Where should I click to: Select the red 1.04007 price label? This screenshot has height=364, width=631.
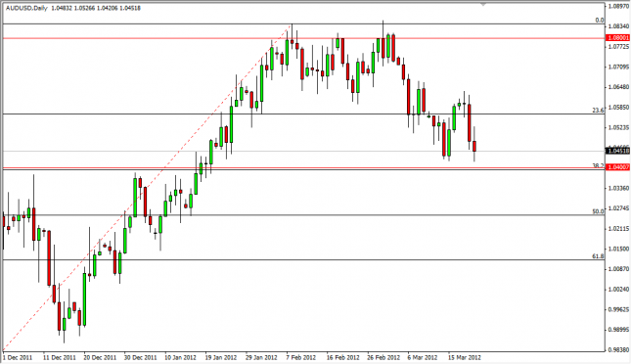click(617, 166)
